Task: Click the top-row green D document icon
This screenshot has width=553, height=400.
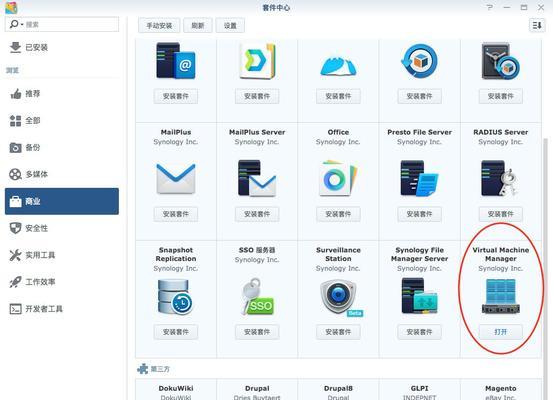Action: click(x=257, y=61)
